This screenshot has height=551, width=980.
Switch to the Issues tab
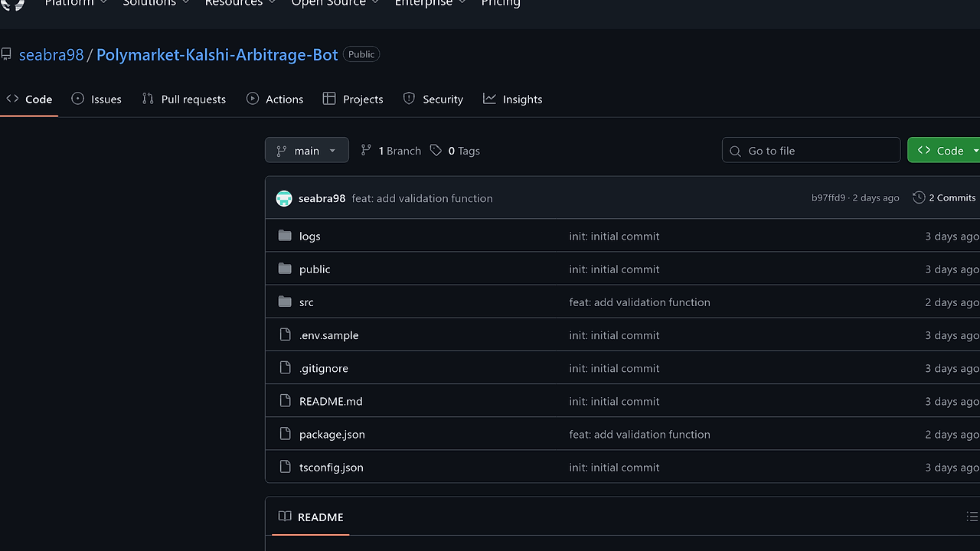coord(96,99)
